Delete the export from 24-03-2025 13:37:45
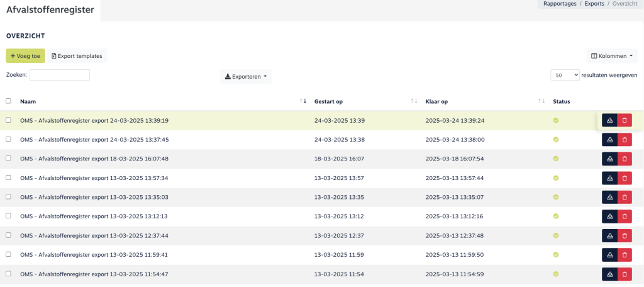 [625, 140]
